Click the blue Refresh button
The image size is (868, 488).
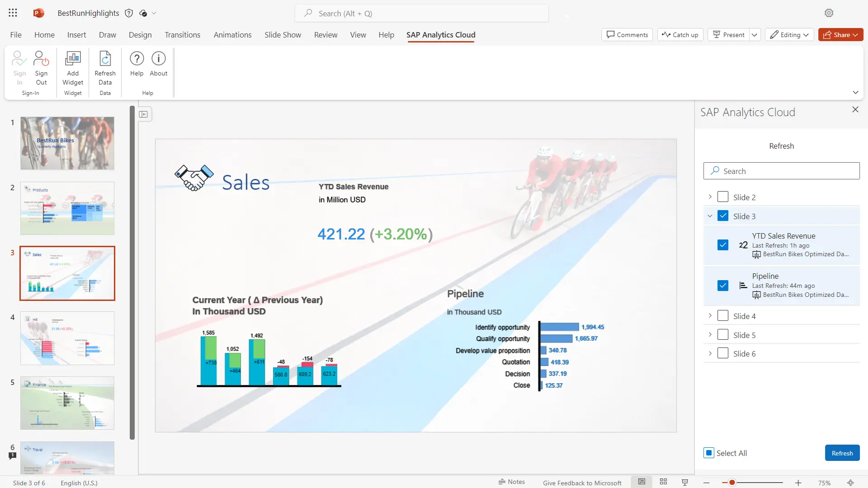[x=842, y=453]
